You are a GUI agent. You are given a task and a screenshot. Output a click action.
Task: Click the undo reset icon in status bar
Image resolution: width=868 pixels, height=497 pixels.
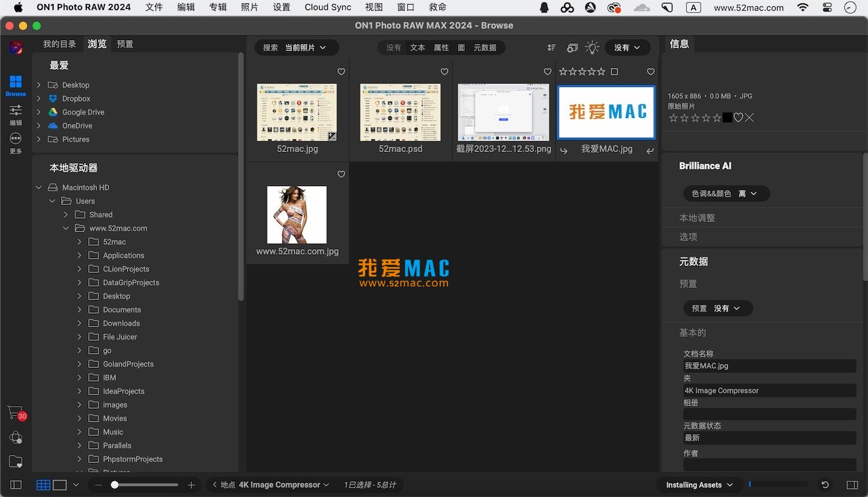(825, 485)
